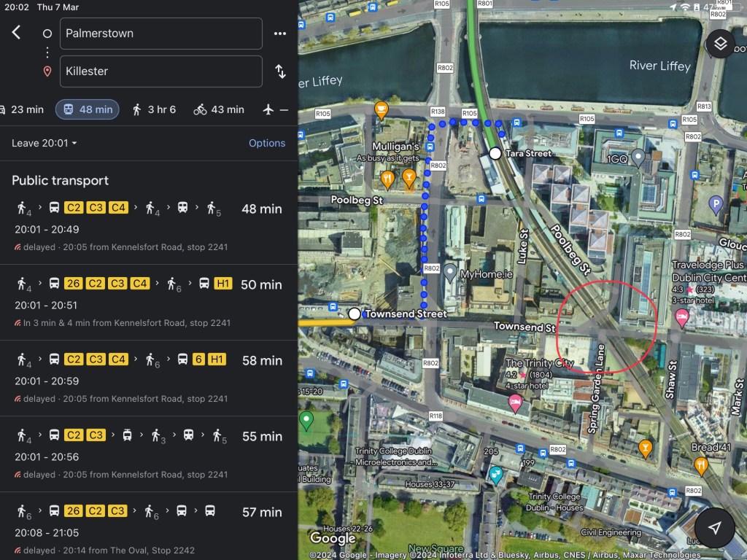Switch to cycling 43 min mode
This screenshot has width=747, height=560.
[219, 109]
